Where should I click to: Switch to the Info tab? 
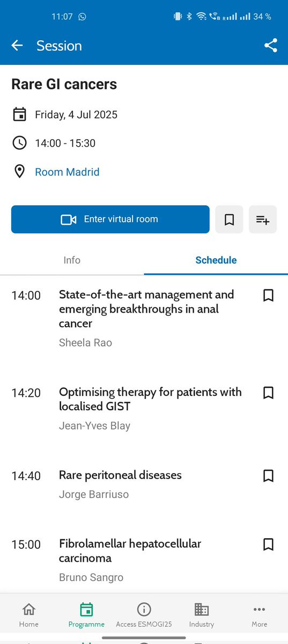tap(72, 260)
